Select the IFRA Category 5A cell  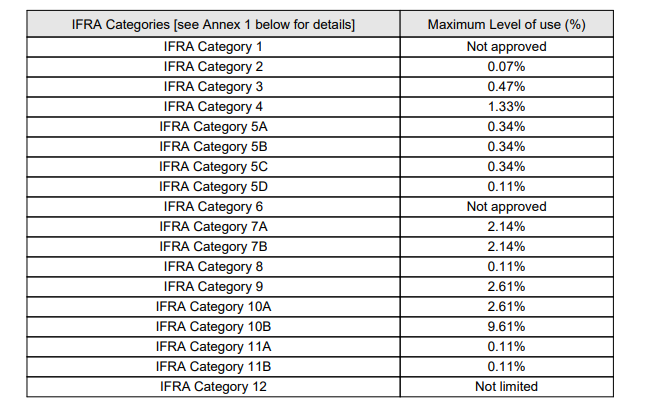(x=213, y=126)
